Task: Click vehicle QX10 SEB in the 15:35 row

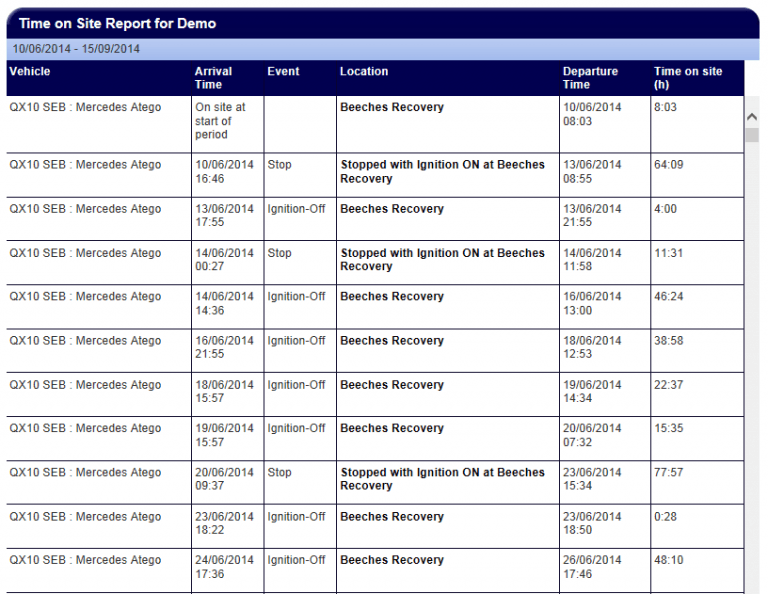Action: (85, 428)
